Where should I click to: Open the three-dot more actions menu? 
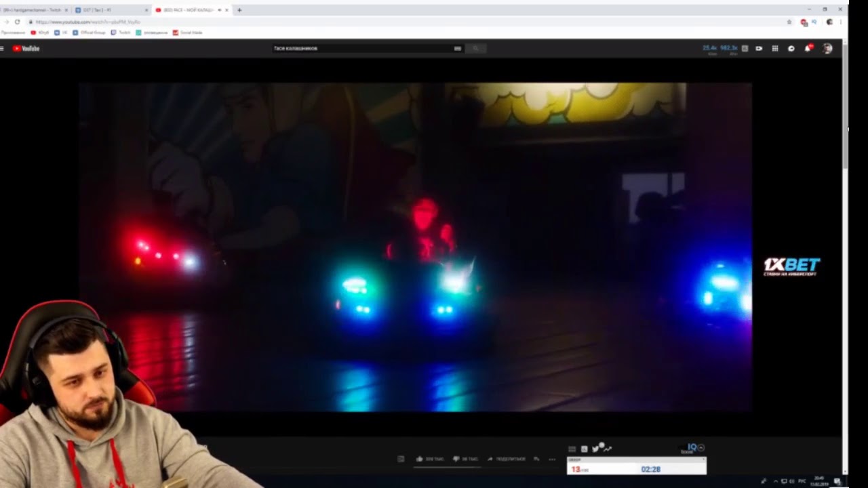[x=552, y=459]
